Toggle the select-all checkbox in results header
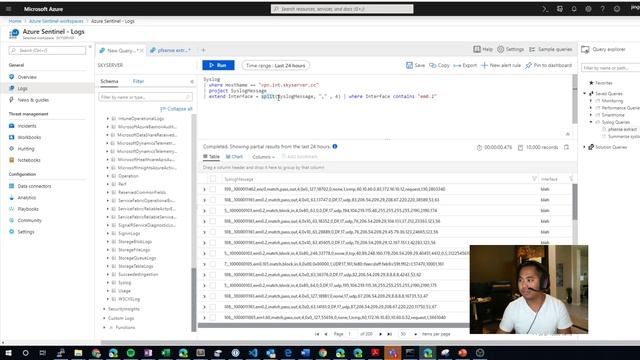The height and width of the screenshot is (360, 640). pyautogui.click(x=213, y=179)
